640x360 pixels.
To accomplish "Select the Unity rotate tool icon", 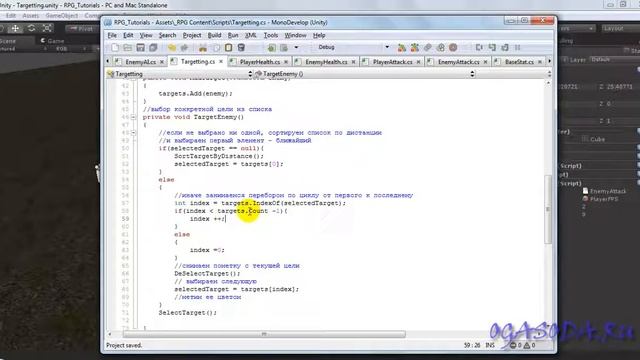I will [x=31, y=28].
